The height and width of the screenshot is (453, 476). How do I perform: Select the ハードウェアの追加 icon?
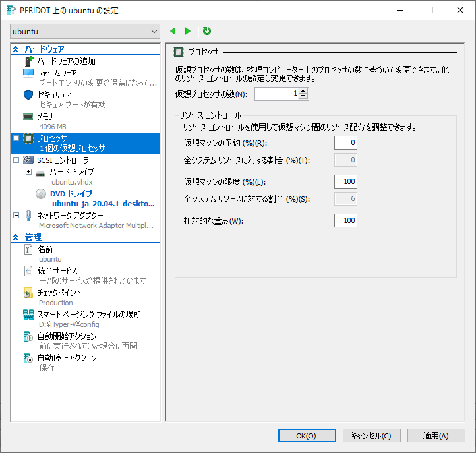point(28,61)
